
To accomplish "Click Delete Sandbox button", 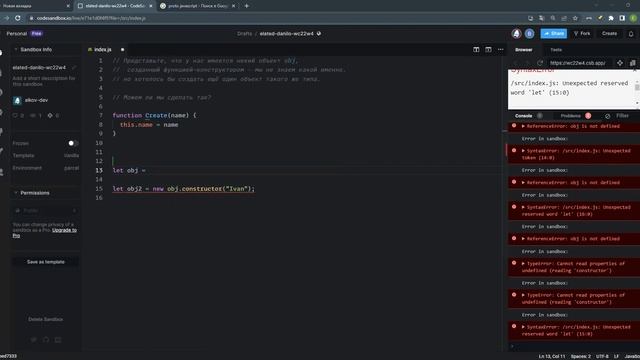I will point(46,319).
